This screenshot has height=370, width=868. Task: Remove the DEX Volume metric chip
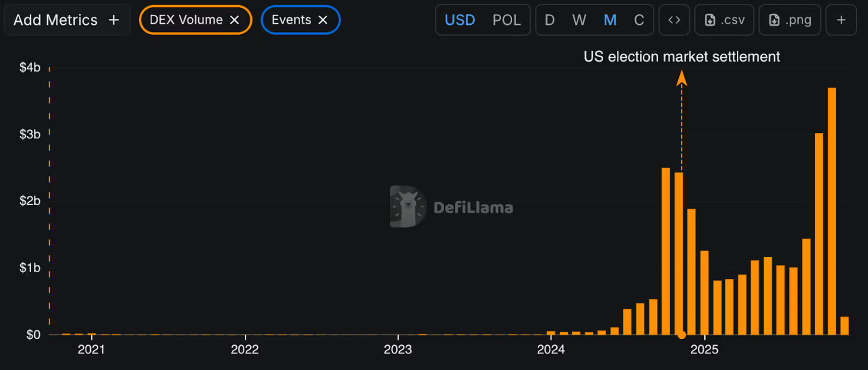pos(234,20)
